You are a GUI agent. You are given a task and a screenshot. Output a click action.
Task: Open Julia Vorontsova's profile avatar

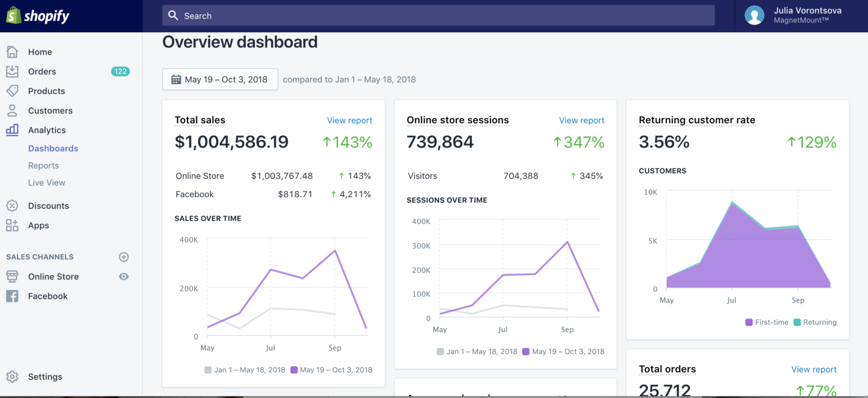(x=754, y=15)
